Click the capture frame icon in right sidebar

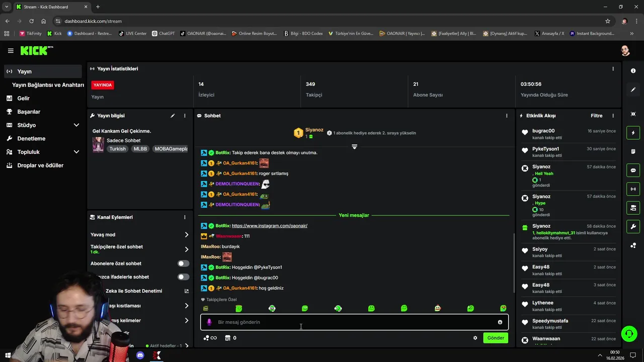pyautogui.click(x=633, y=114)
